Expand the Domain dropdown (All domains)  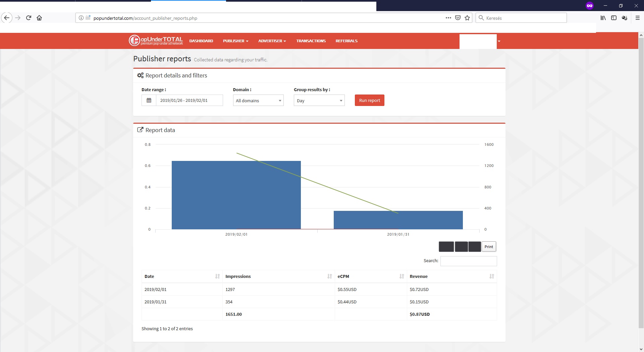[x=258, y=101]
